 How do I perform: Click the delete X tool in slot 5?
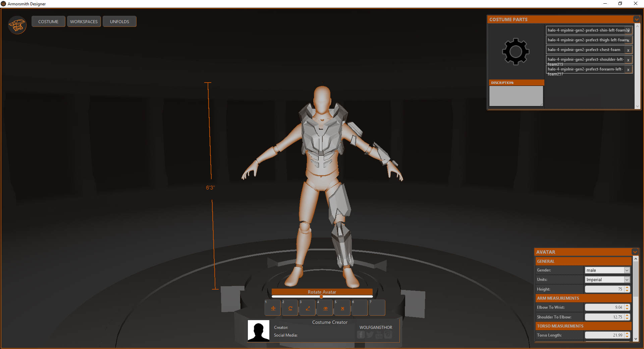click(x=342, y=308)
